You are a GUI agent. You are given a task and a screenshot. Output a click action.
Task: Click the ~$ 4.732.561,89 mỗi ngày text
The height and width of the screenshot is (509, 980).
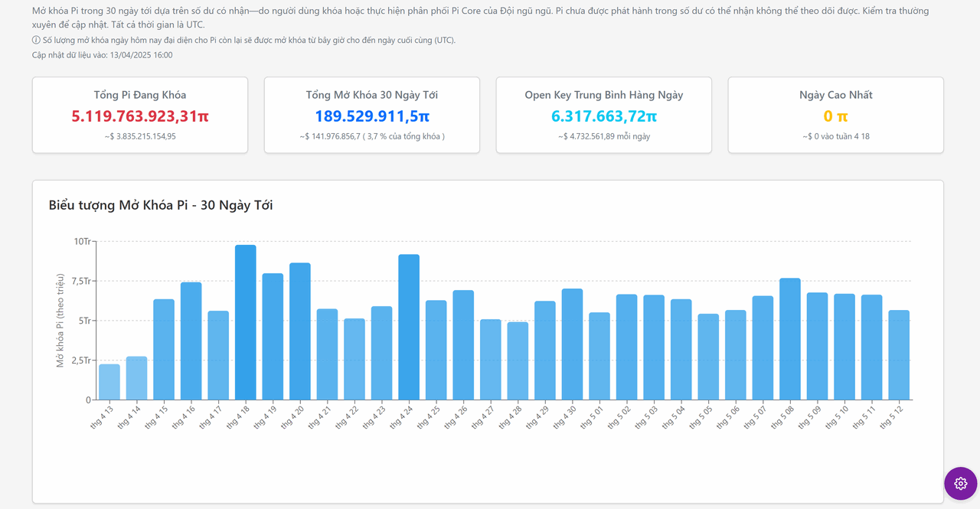point(604,136)
